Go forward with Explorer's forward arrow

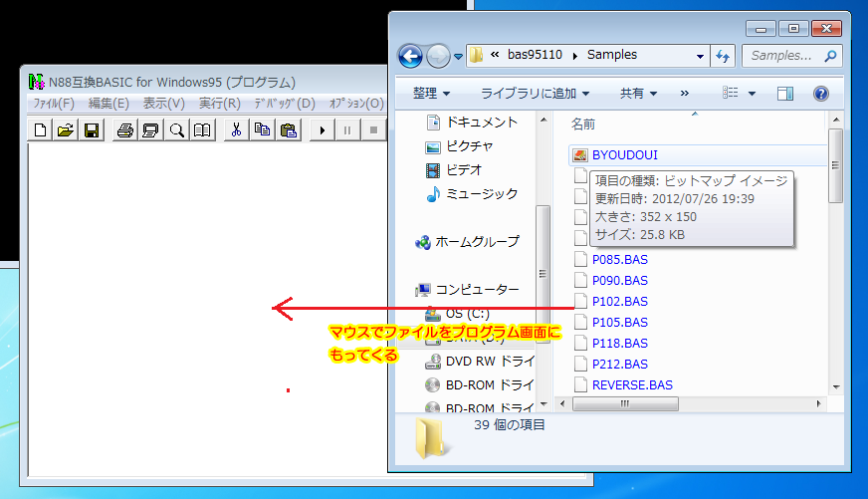pos(438,56)
